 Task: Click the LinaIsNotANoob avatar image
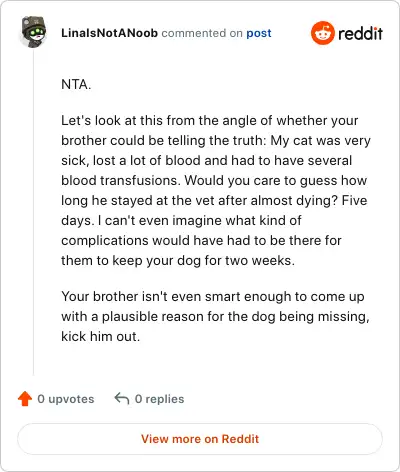click(x=34, y=32)
